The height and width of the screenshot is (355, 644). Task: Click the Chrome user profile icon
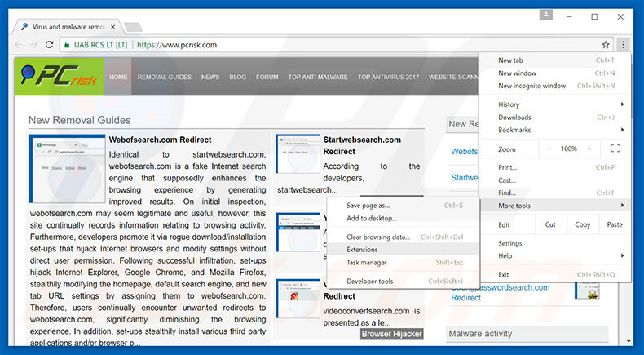pyautogui.click(x=546, y=16)
